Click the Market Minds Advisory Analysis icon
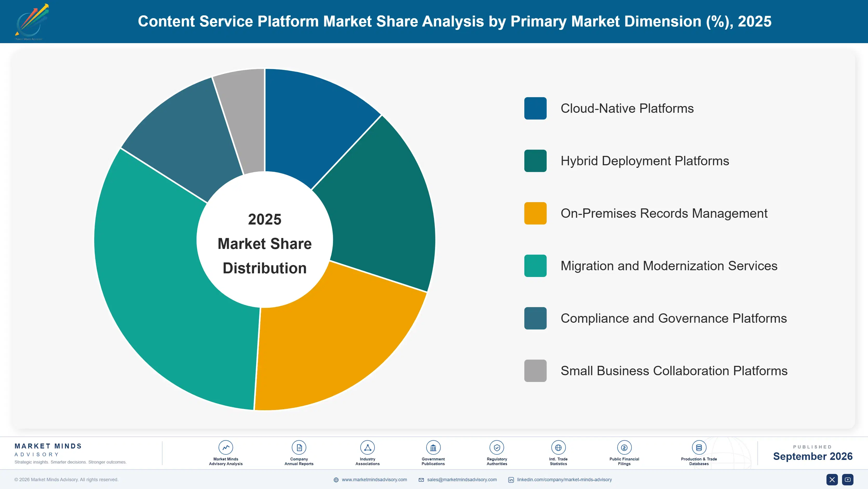Image resolution: width=868 pixels, height=489 pixels. click(225, 447)
